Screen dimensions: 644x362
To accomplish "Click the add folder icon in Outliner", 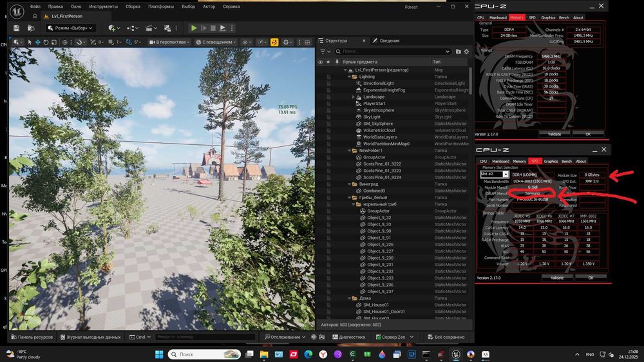I will [x=459, y=52].
